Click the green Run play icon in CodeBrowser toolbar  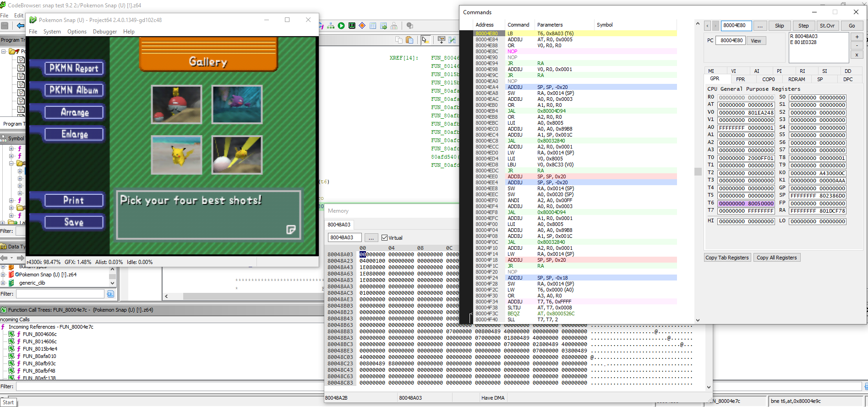coord(341,26)
